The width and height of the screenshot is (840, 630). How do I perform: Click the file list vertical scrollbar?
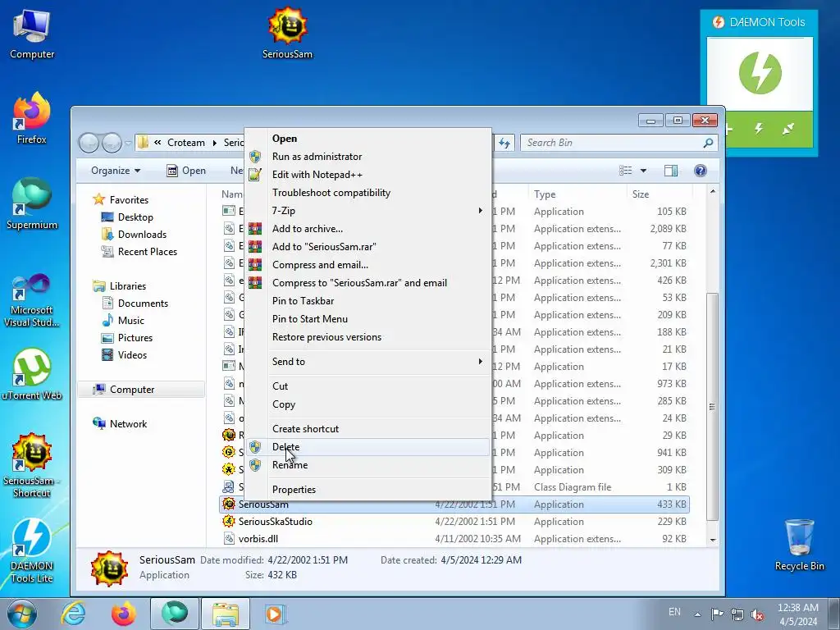[x=712, y=407]
